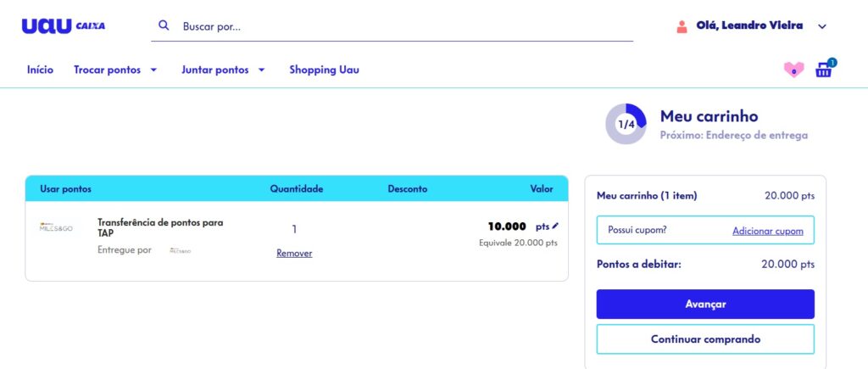
Task: Click the user profile avatar icon
Action: [x=682, y=26]
